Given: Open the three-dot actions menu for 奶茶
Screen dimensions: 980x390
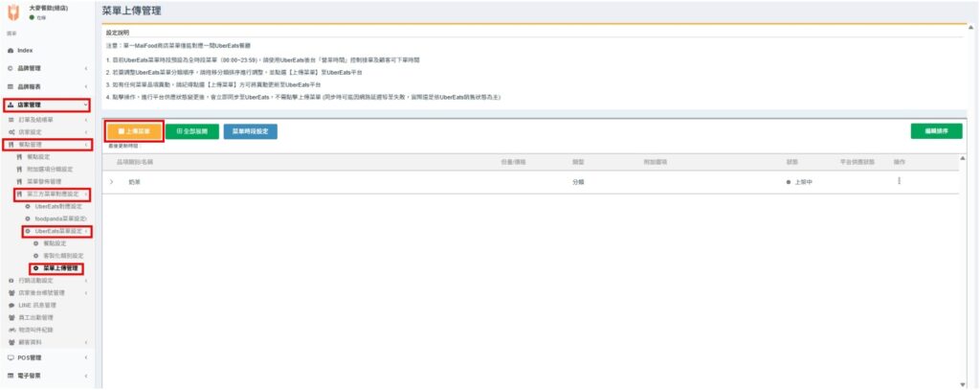Looking at the screenshot, I should tap(899, 181).
